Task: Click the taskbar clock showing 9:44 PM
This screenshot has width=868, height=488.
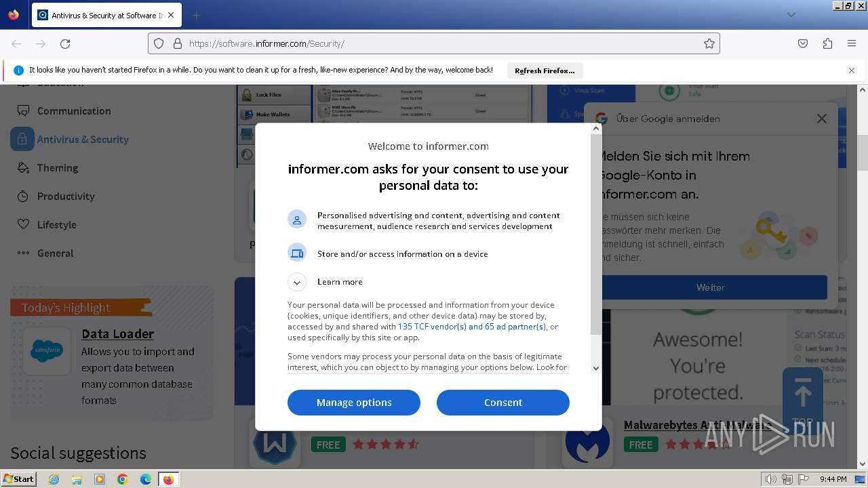Action: (833, 479)
